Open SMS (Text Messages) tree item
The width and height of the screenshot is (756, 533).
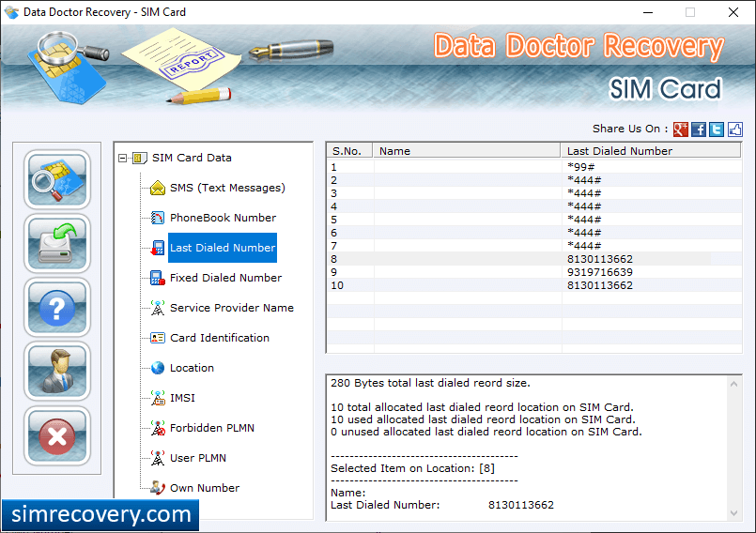227,188
